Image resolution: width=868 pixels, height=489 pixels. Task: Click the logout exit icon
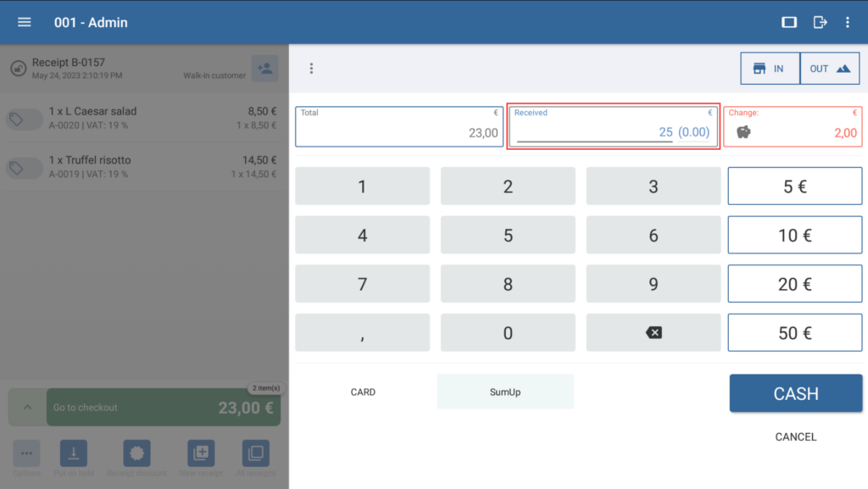tap(820, 22)
